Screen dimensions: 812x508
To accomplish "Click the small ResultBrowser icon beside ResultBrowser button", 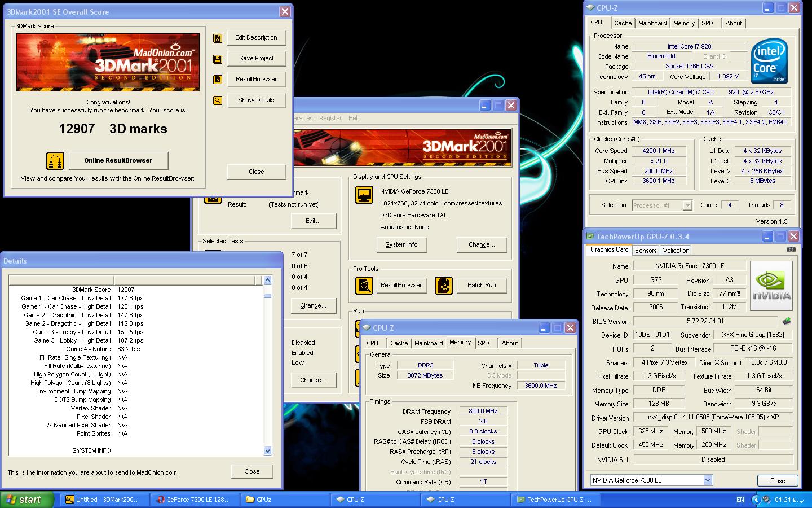I will [218, 80].
